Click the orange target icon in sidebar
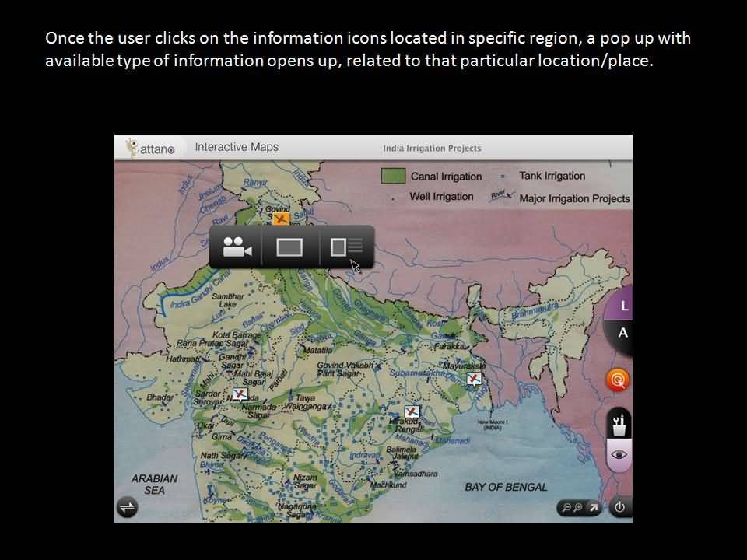The height and width of the screenshot is (560, 747). [x=618, y=380]
